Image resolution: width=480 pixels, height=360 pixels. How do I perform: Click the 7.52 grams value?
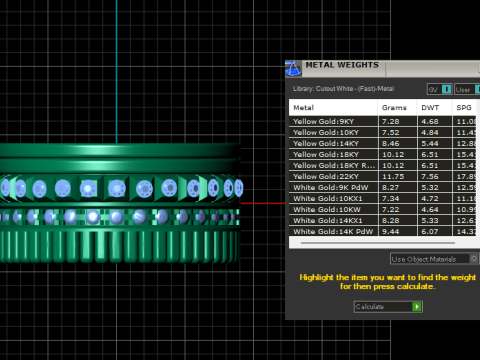click(x=391, y=132)
